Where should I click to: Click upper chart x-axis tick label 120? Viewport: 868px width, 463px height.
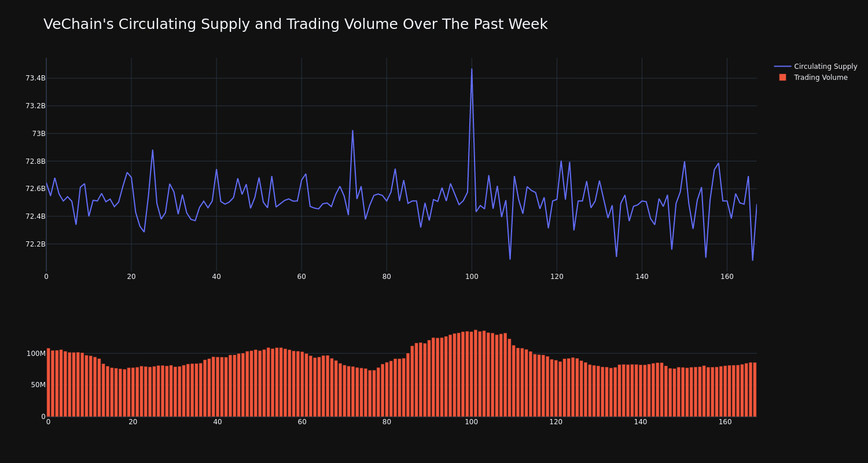click(557, 277)
